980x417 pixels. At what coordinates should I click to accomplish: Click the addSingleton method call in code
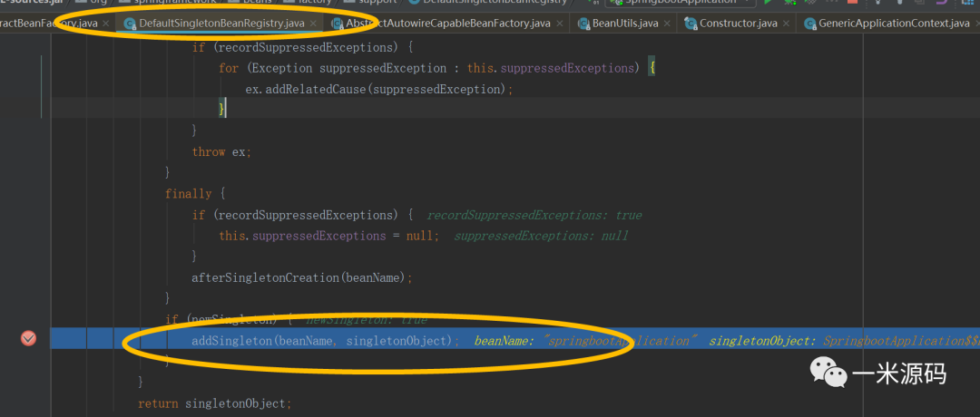(231, 341)
